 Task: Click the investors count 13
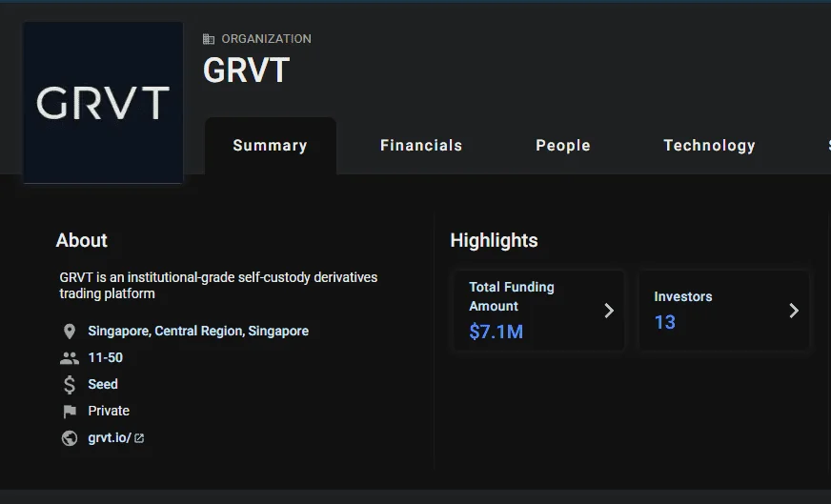pos(664,322)
